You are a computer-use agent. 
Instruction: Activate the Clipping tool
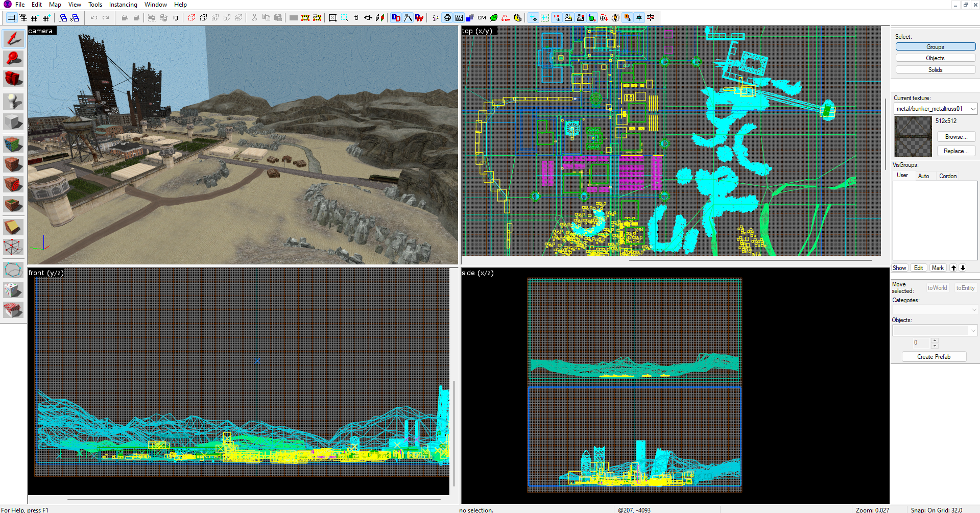pyautogui.click(x=13, y=227)
